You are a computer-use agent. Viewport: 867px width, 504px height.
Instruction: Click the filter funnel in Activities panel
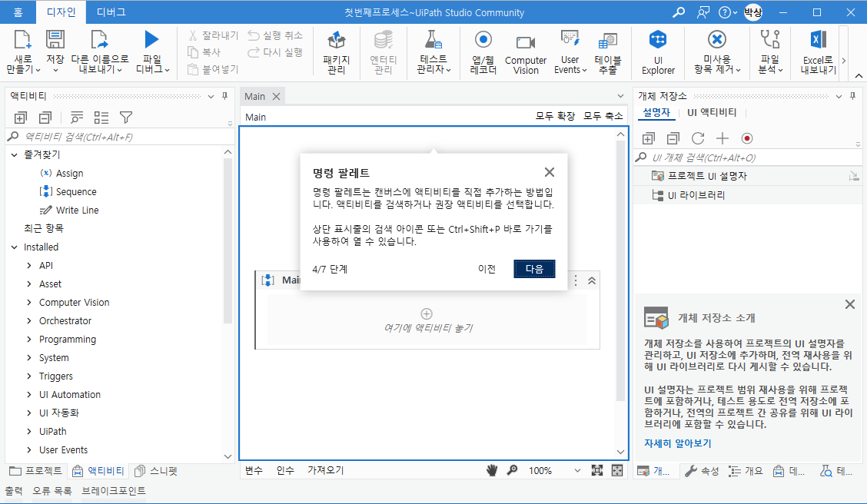[x=126, y=117]
